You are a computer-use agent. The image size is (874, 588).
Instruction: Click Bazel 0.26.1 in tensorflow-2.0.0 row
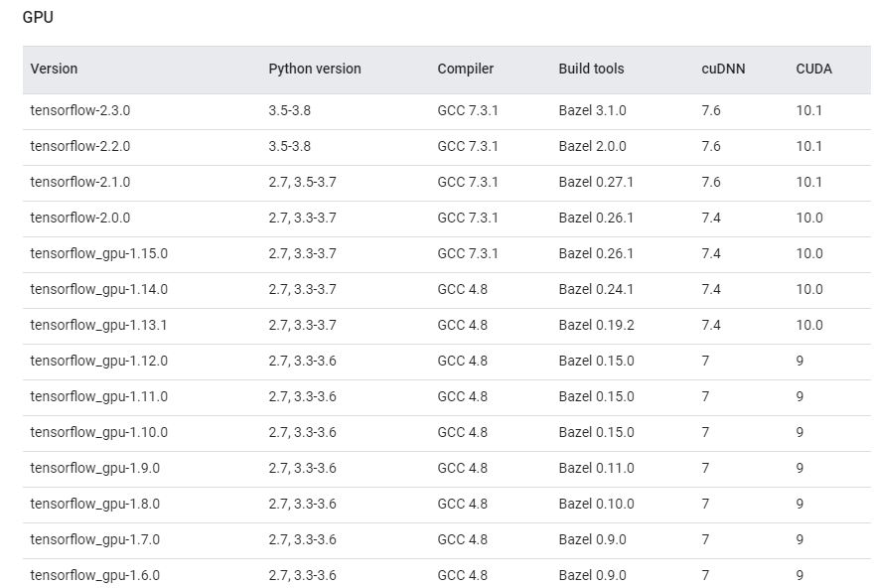coord(597,218)
